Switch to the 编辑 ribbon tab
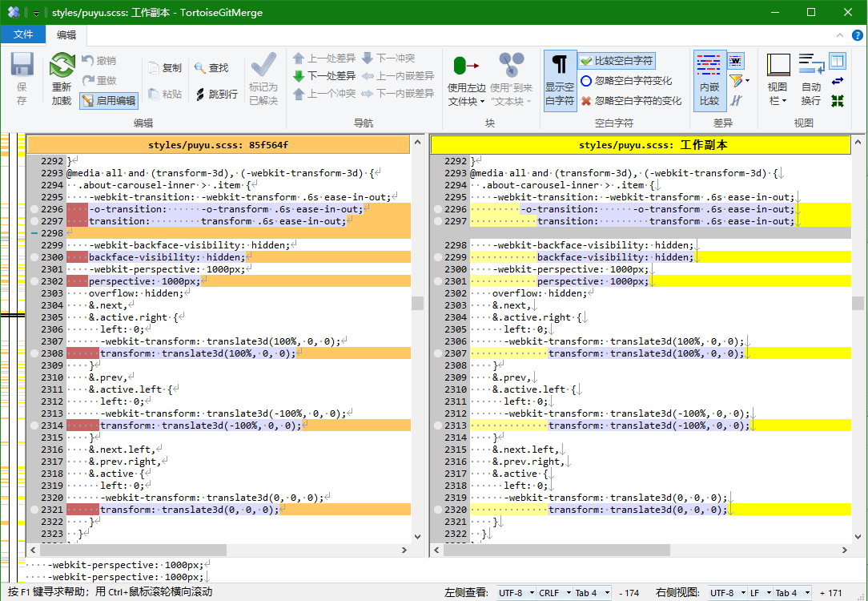 [66, 35]
